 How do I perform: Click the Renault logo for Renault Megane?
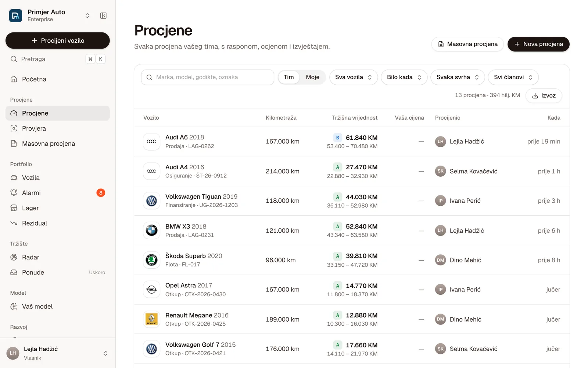pos(152,319)
